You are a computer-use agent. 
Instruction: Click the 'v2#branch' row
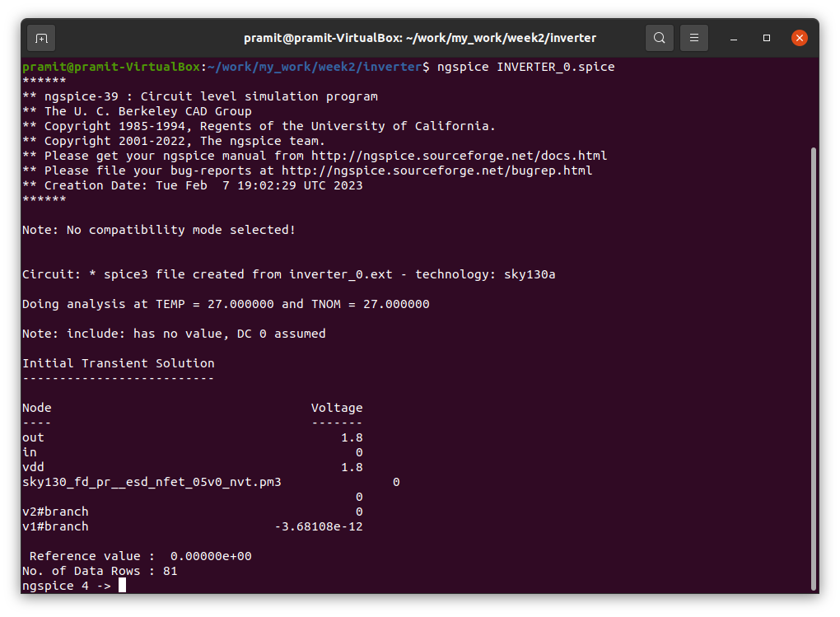pos(193,512)
